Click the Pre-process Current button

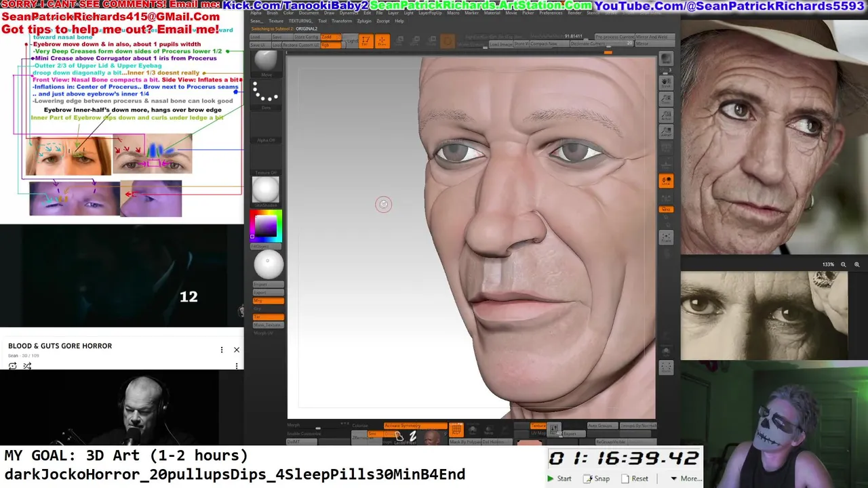614,37
